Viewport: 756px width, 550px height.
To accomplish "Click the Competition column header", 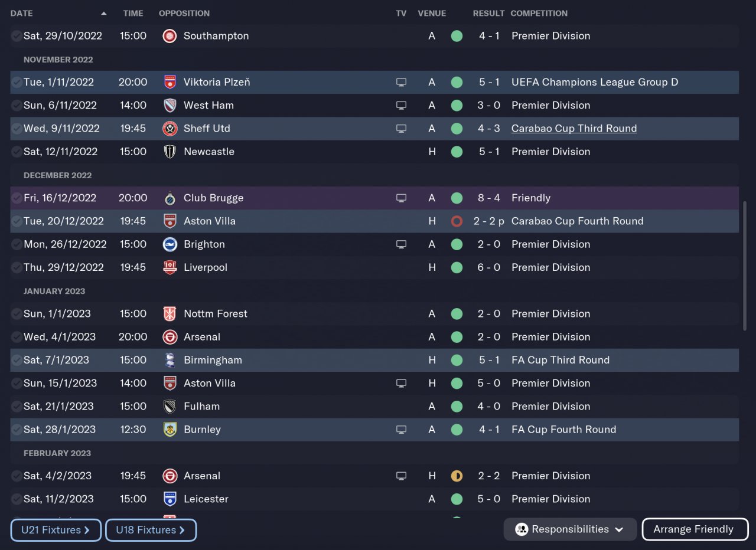I will (x=539, y=13).
